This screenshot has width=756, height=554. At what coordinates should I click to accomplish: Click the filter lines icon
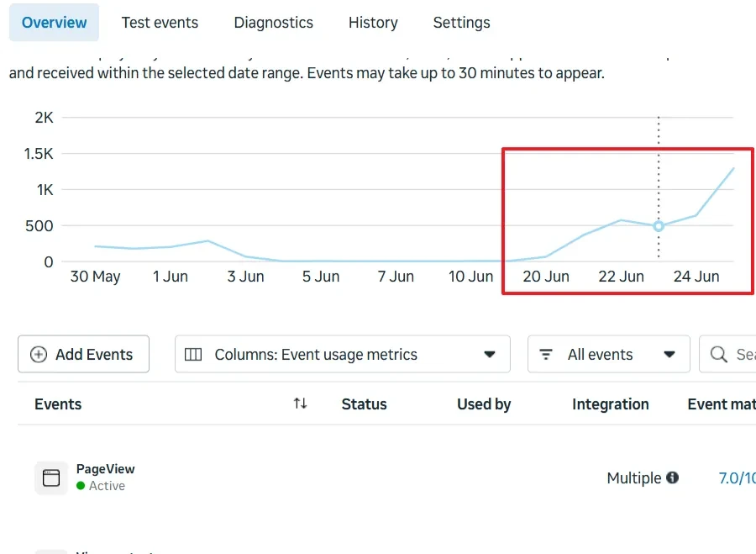pyautogui.click(x=546, y=354)
